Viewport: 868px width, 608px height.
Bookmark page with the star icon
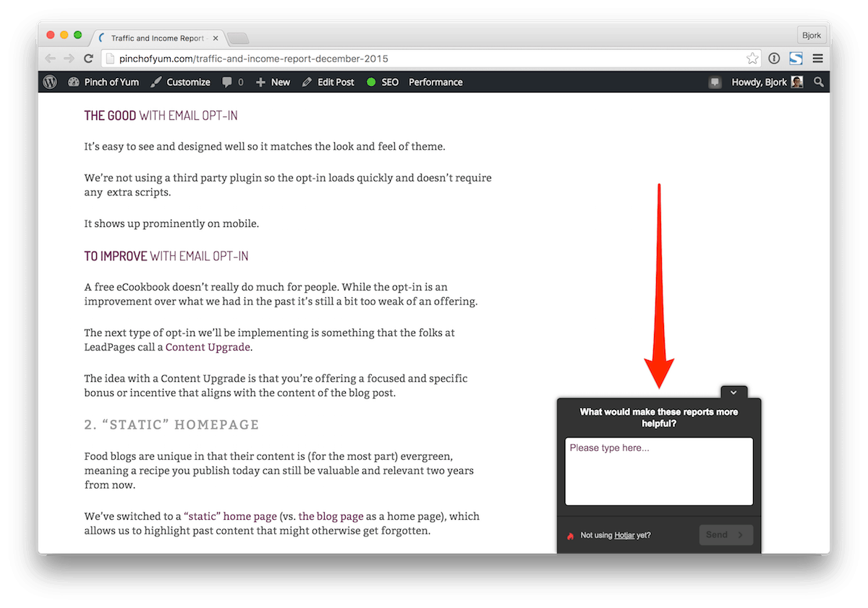pos(752,59)
